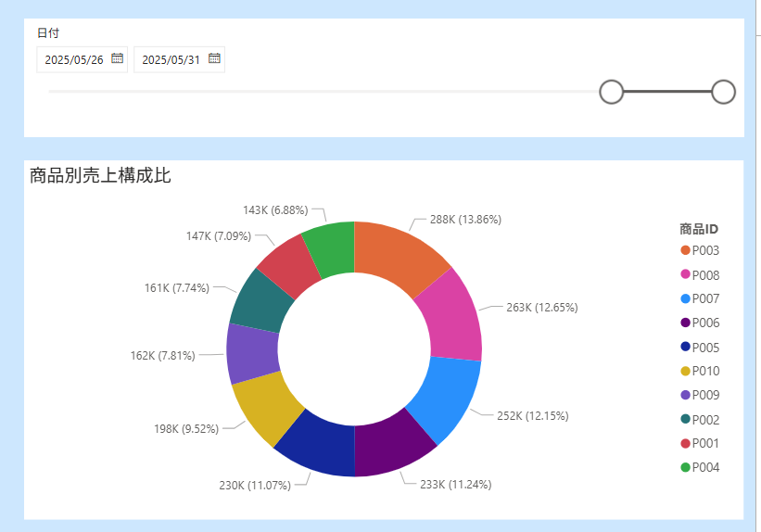Click the P008 legend color marker
761x532 pixels.
[x=685, y=274]
